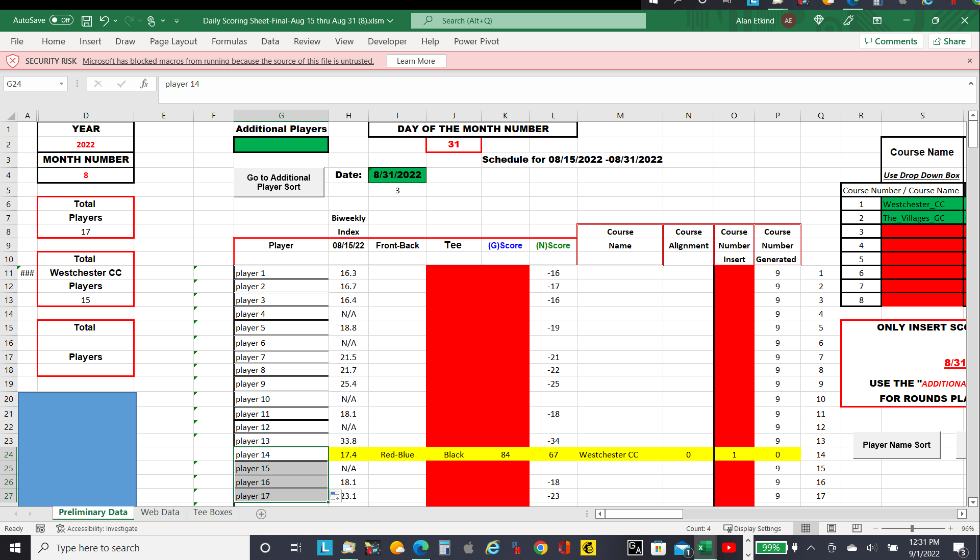Image resolution: width=980 pixels, height=560 pixels.
Task: Click the Touch/Mouse mode icon
Action: coord(151,21)
